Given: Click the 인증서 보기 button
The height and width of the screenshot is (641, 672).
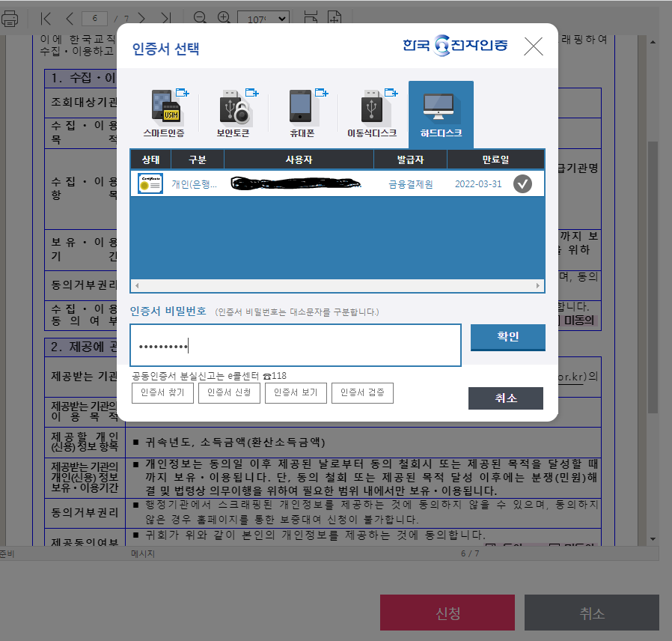Looking at the screenshot, I should tap(296, 392).
